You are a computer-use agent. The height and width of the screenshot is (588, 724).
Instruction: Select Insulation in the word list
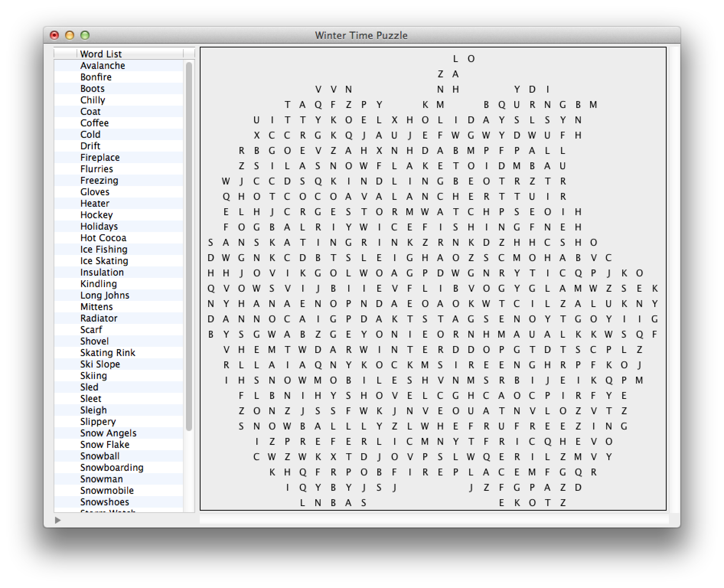(102, 272)
